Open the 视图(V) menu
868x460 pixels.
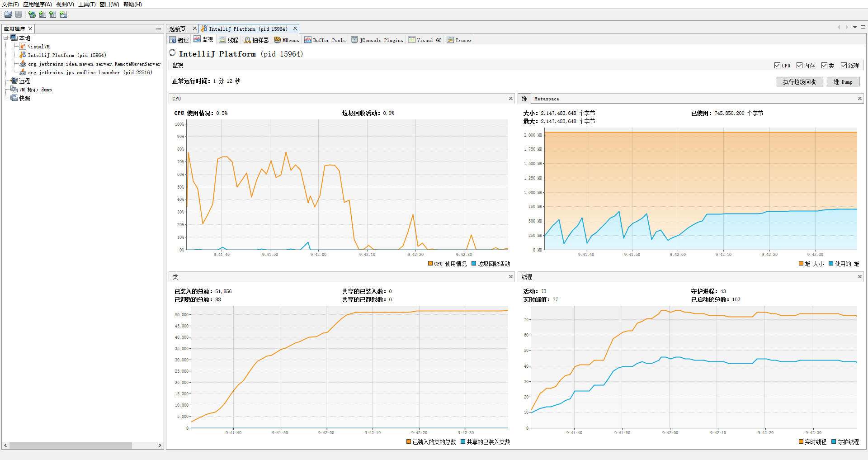click(65, 5)
